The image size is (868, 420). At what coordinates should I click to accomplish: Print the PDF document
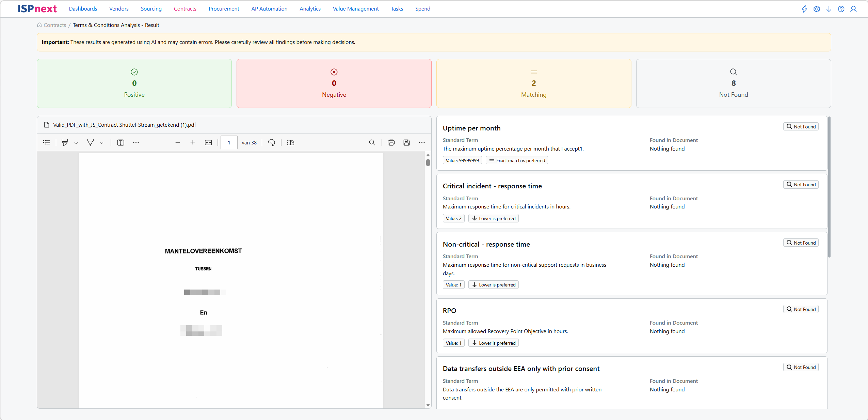click(391, 142)
